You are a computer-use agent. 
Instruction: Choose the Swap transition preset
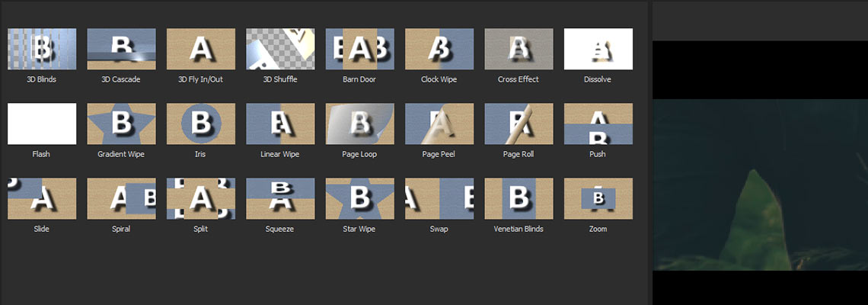pos(439,198)
